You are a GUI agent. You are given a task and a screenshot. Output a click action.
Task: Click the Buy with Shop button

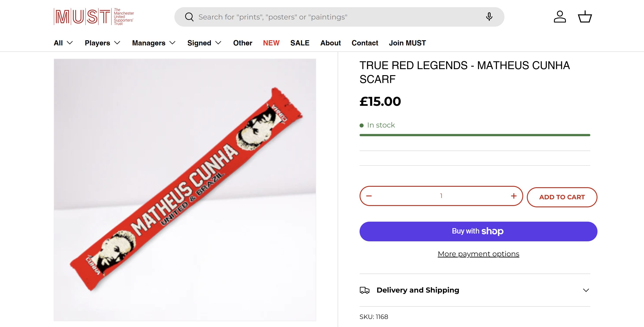[x=478, y=231]
